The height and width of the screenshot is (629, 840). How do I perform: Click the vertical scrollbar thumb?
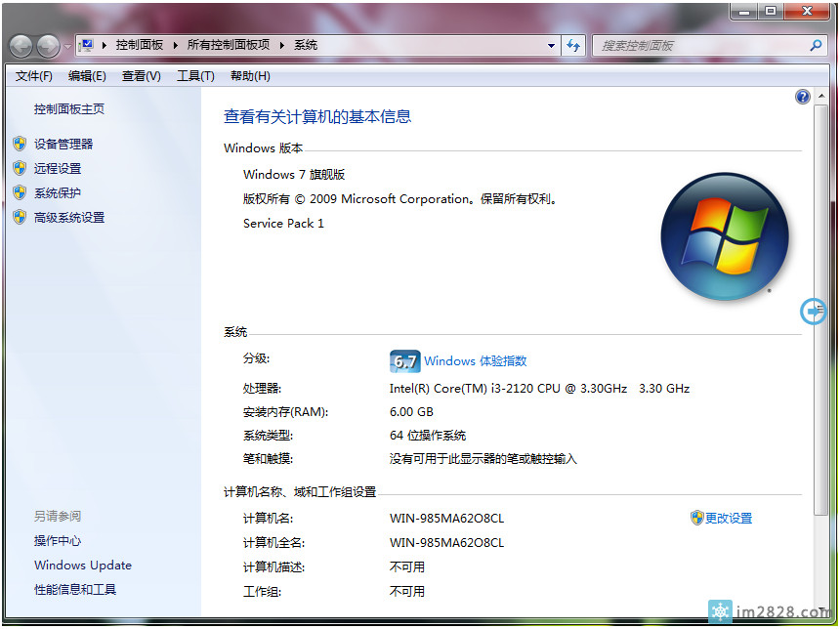pyautogui.click(x=821, y=310)
